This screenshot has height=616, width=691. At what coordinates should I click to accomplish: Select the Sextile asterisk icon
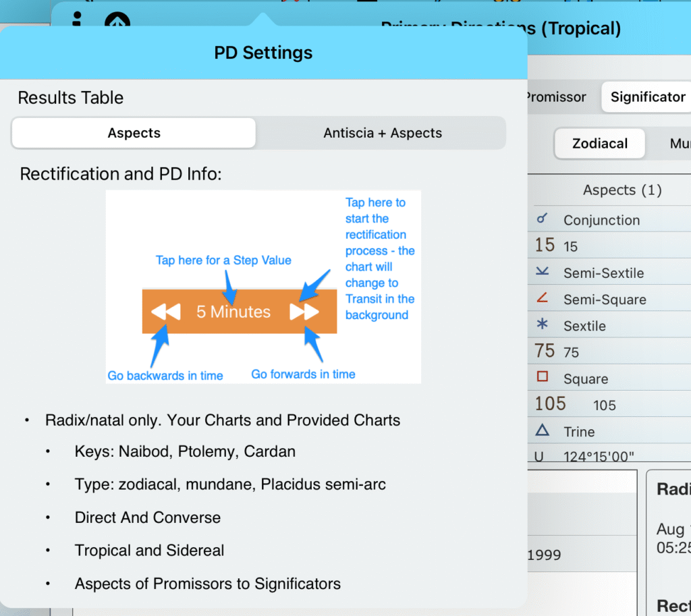click(x=541, y=325)
